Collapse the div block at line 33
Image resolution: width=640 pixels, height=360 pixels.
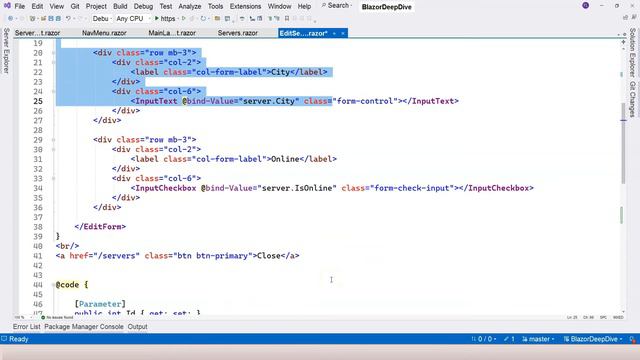pos(53,178)
